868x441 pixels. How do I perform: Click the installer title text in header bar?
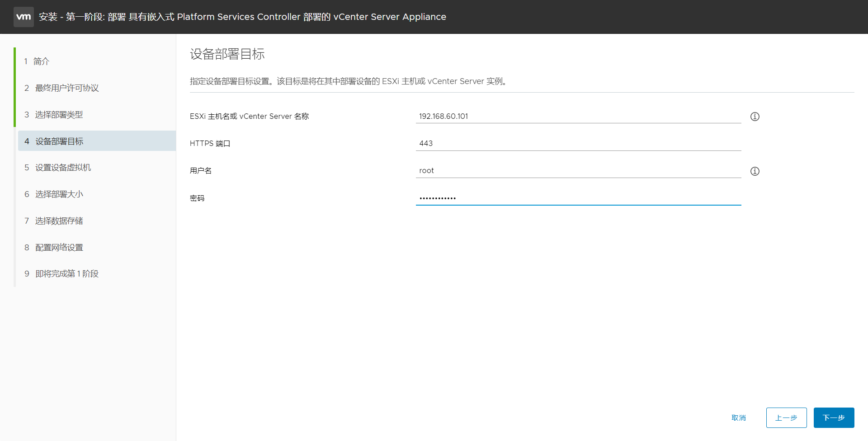[242, 17]
